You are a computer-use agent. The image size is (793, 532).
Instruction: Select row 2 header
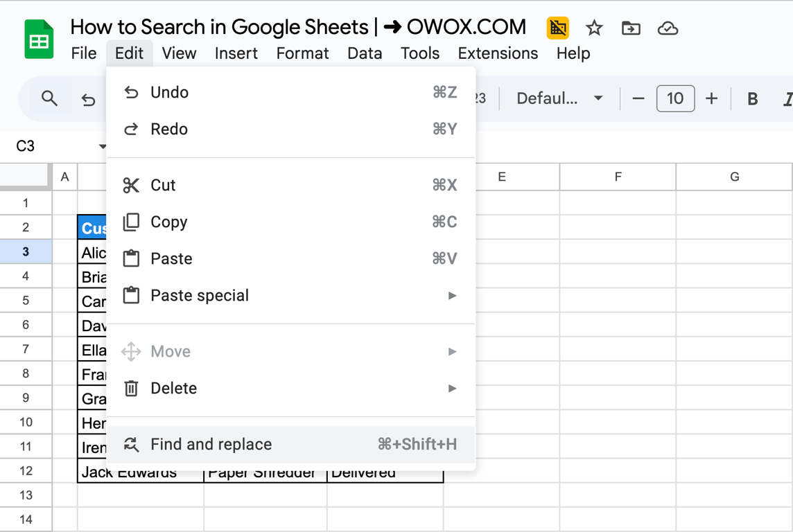tap(26, 227)
